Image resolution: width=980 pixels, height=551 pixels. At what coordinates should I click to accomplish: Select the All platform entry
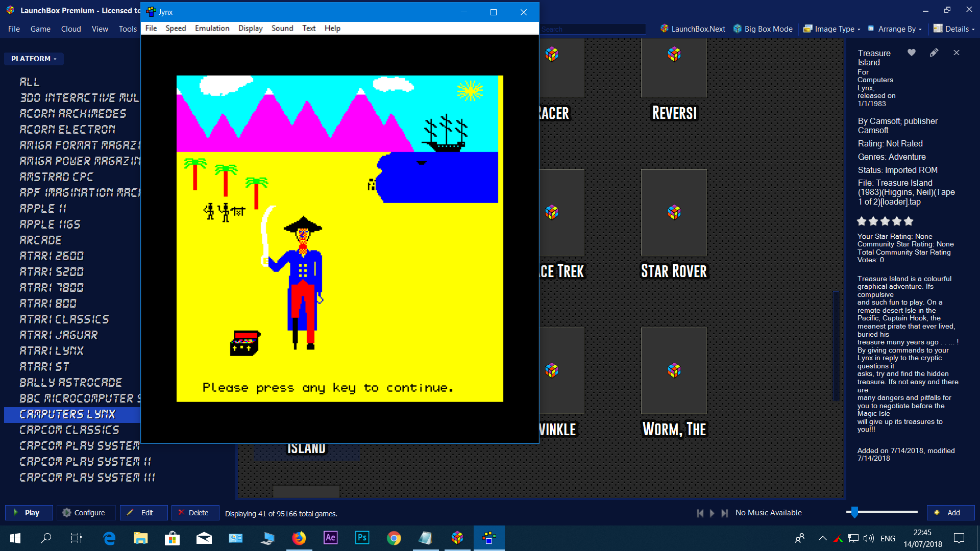pos(29,82)
